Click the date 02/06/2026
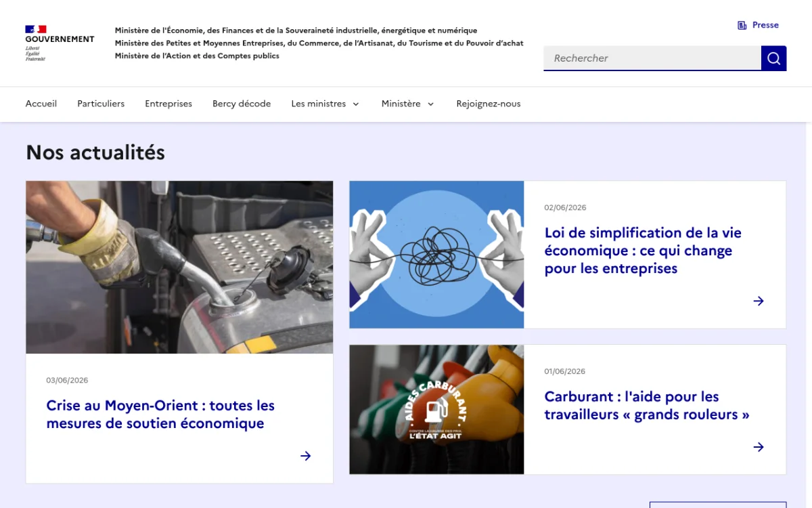This screenshot has width=812, height=508. [565, 208]
